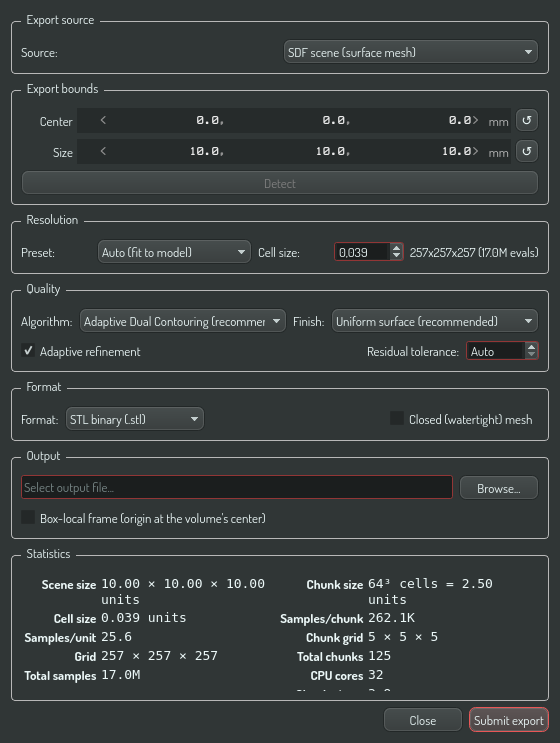The image size is (560, 743).
Task: Click the Grid 257 × 257 × 257 value
Action: coord(160,656)
